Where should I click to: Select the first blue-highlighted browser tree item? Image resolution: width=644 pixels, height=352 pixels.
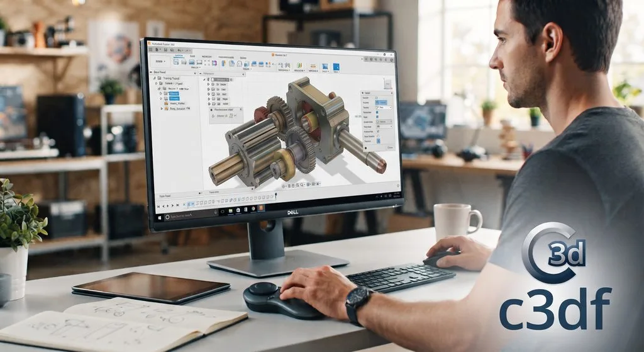pyautogui.click(x=174, y=93)
